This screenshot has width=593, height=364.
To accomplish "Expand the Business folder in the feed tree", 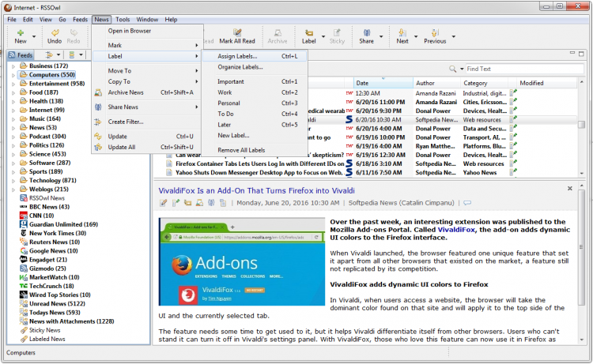I will coord(13,66).
